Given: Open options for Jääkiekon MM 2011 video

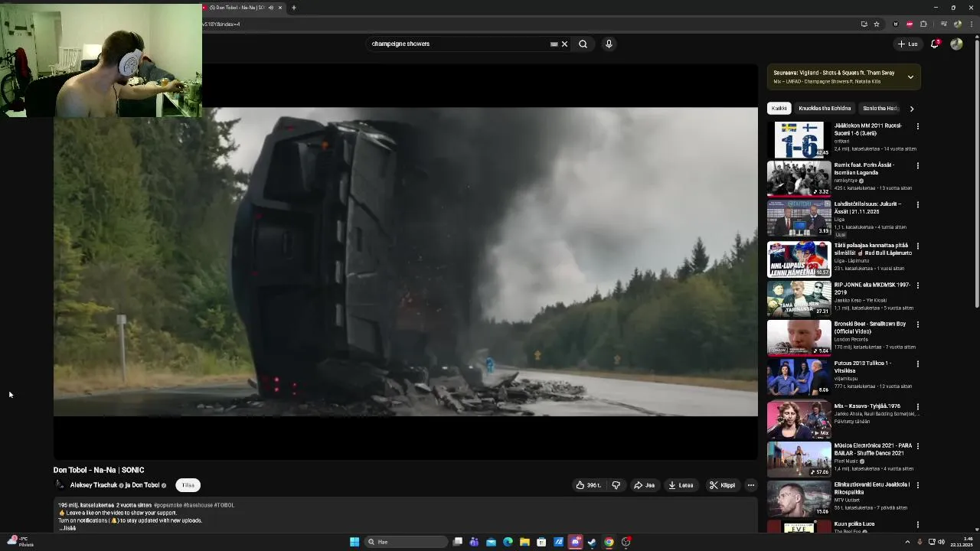Looking at the screenshot, I should [917, 126].
